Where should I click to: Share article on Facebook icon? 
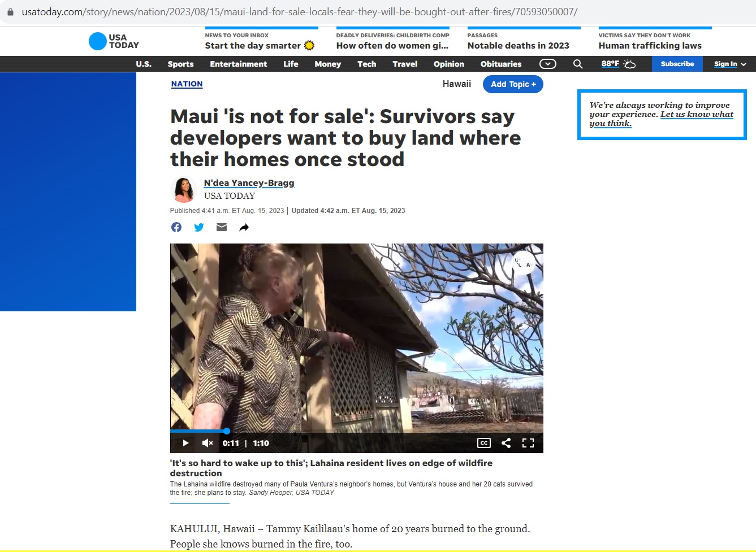coord(176,227)
